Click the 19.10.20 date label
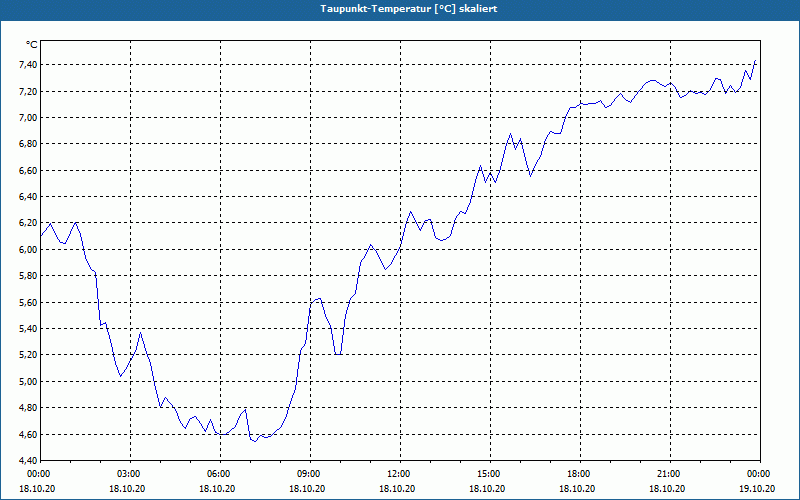This screenshot has height=500, width=800. 757,488
